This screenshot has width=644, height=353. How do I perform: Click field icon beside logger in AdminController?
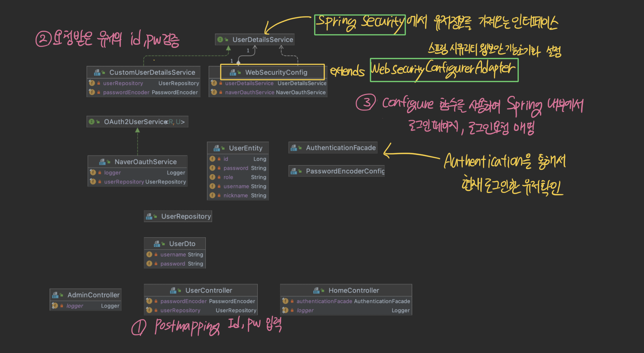tap(55, 306)
